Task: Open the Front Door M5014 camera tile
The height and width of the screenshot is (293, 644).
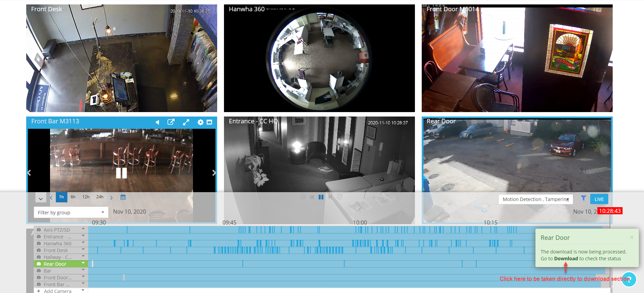Action: point(517,58)
